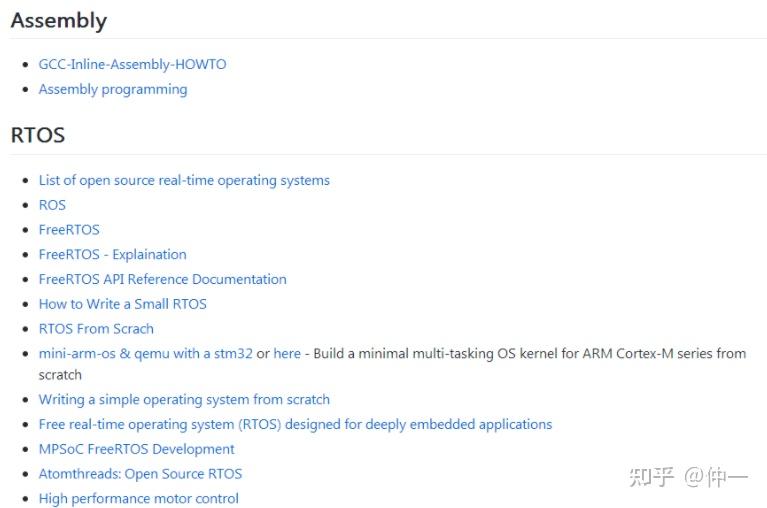The width and height of the screenshot is (767, 508).
Task: Open Free real-time operating system (RTOS) link
Action: click(x=295, y=424)
